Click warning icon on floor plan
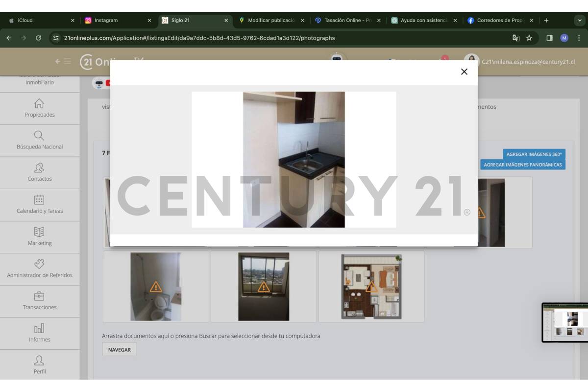This screenshot has width=588, height=392. (x=371, y=287)
